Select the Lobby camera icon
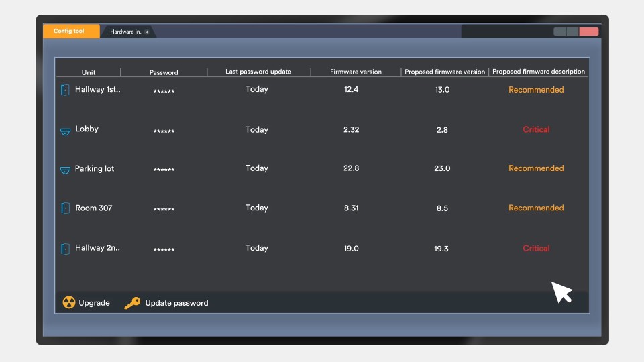Image resolution: width=644 pixels, height=362 pixels. coord(65,131)
